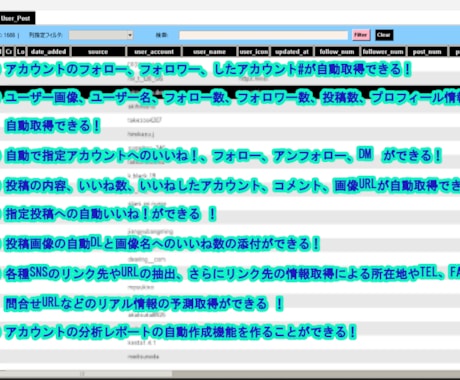Screen dimensions: 460x380
Task: Click the black Clear button
Action: 384,35
